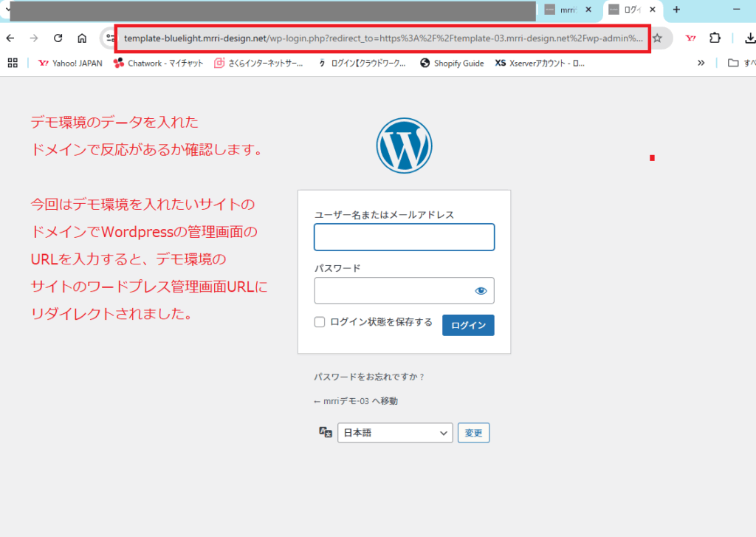Click the browser home icon
This screenshot has height=537, width=756.
[82, 38]
